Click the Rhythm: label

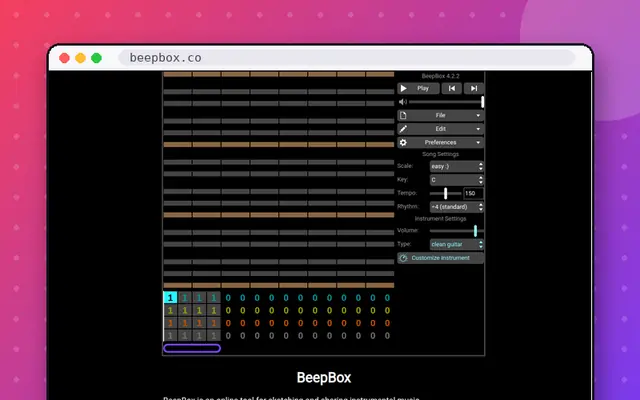click(408, 207)
